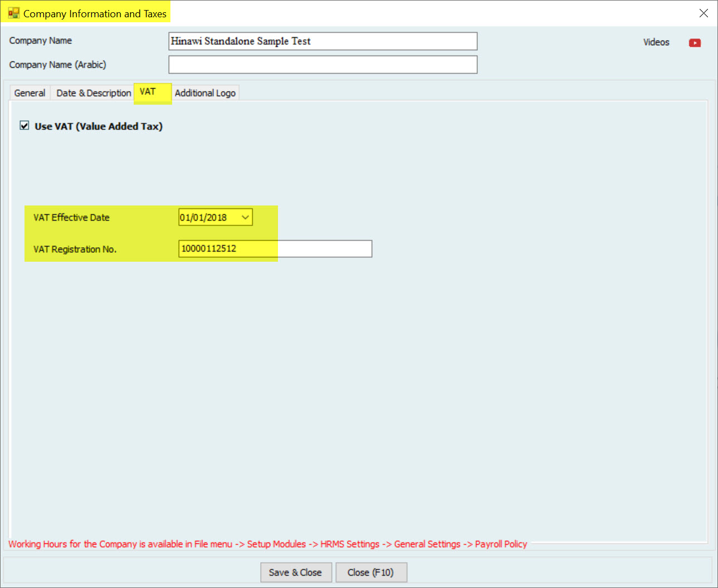Switch to the General tab
Image resolution: width=718 pixels, height=588 pixels.
pos(30,93)
